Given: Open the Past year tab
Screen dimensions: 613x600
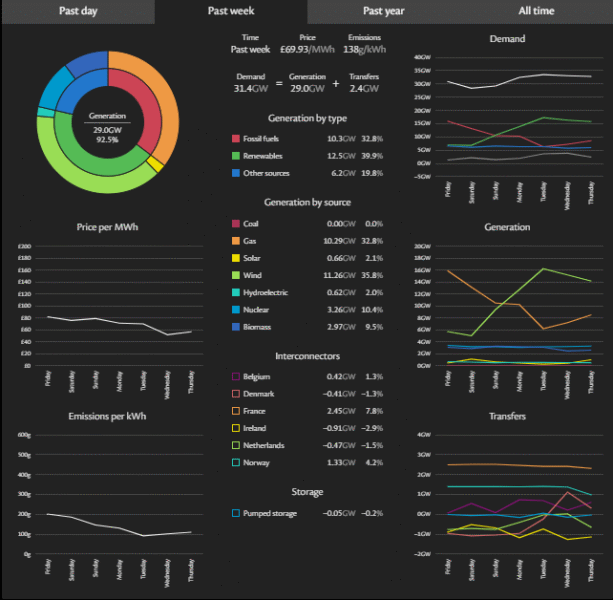Looking at the screenshot, I should [x=383, y=11].
